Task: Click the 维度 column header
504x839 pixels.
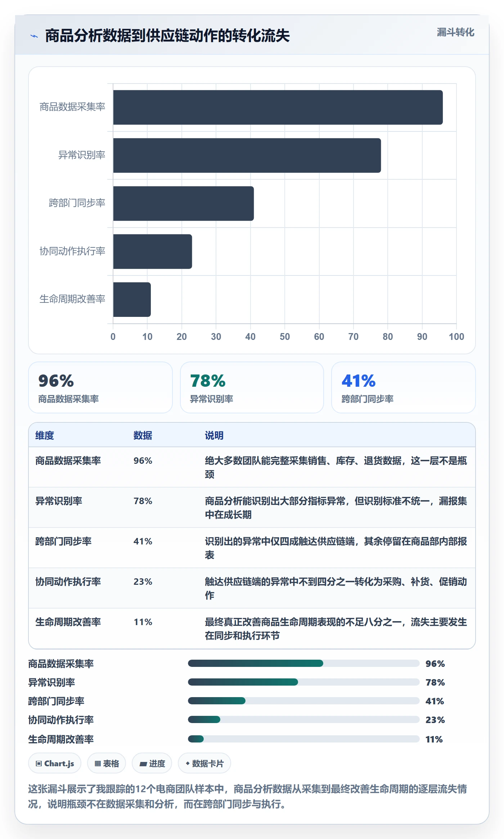Action: pyautogui.click(x=45, y=435)
